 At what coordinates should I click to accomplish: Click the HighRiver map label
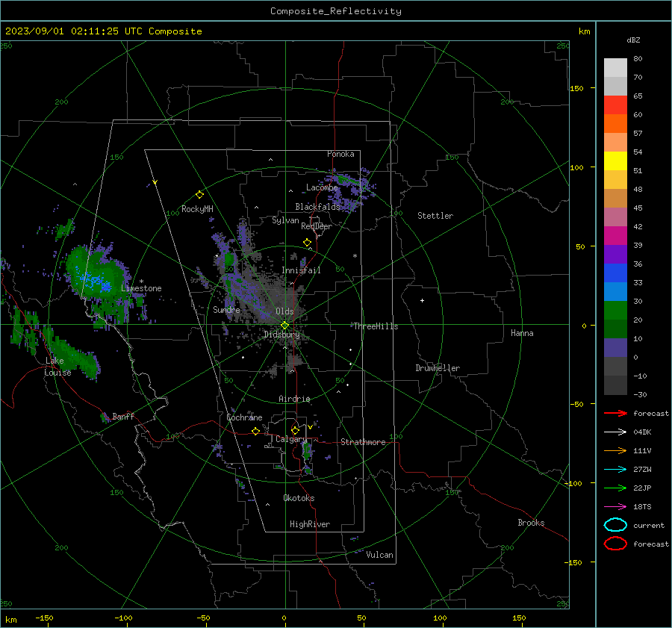[310, 524]
